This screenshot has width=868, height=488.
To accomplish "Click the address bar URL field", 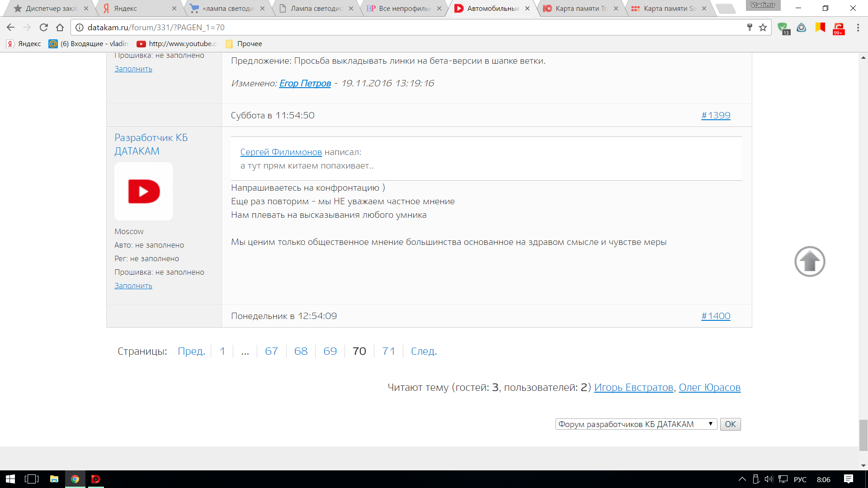I will tap(362, 28).
